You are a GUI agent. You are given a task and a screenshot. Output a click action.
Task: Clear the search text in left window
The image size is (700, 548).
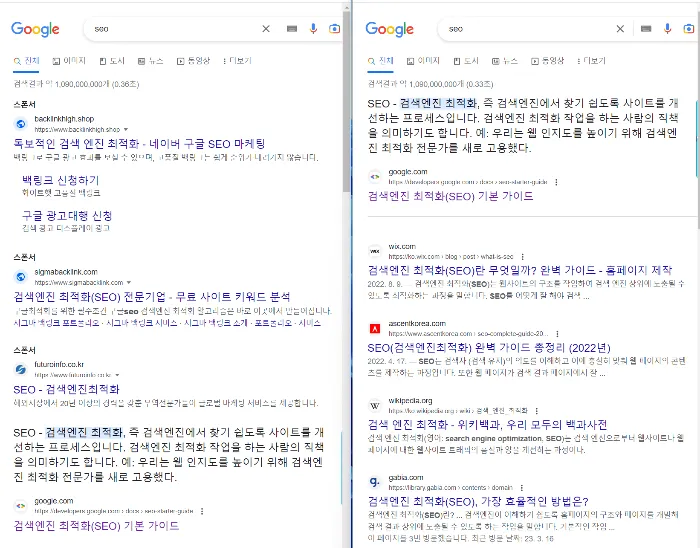click(x=266, y=29)
